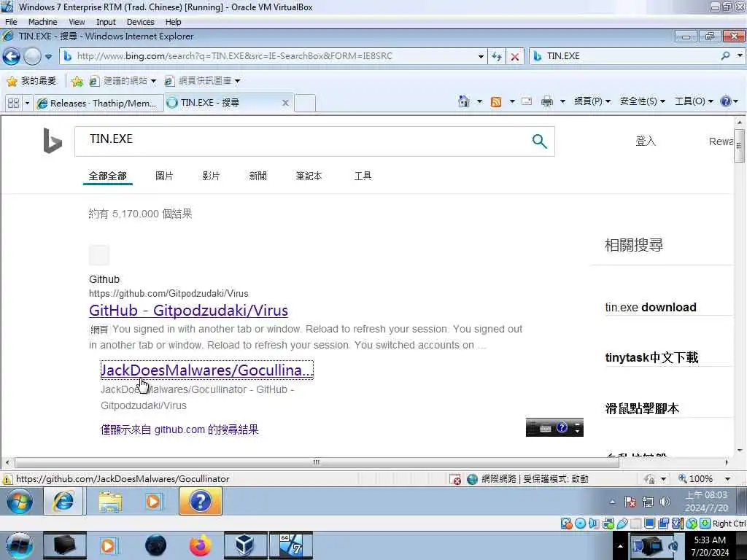Open search provider dropdown arrow
The height and width of the screenshot is (560, 747).
click(740, 56)
